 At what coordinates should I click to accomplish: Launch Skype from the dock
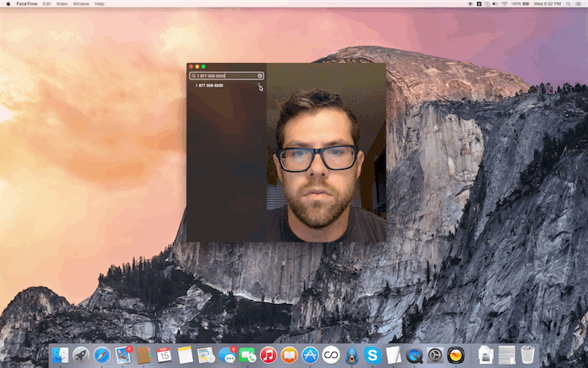[373, 355]
